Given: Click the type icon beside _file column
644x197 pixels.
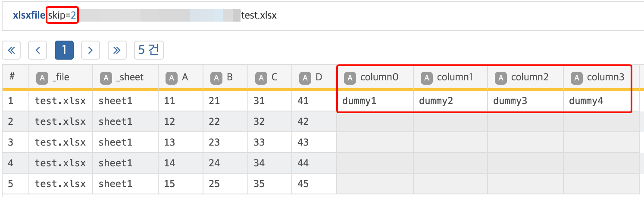Looking at the screenshot, I should click(x=42, y=78).
